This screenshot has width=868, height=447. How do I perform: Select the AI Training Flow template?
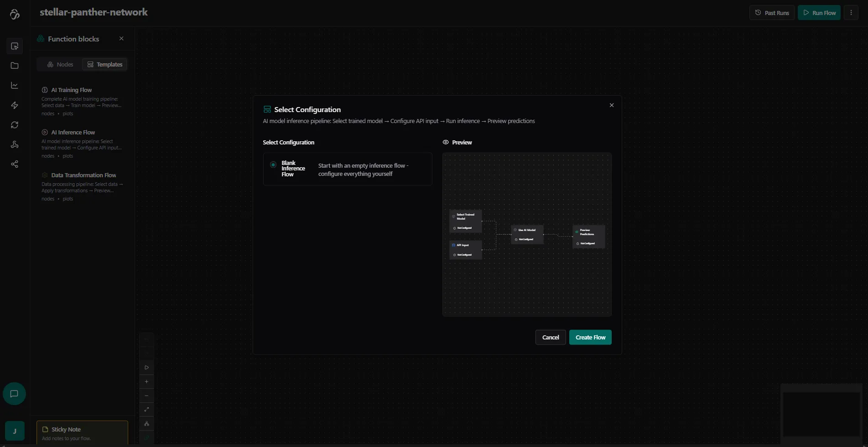(72, 90)
